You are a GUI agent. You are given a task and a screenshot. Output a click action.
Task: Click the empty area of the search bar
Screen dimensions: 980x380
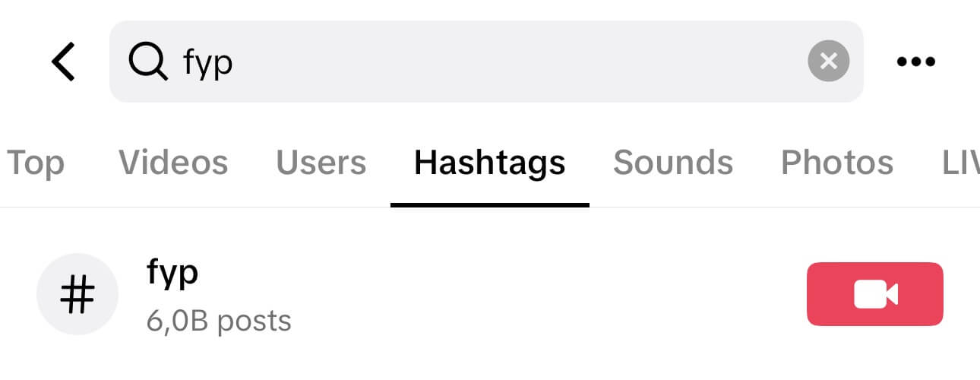click(x=517, y=62)
